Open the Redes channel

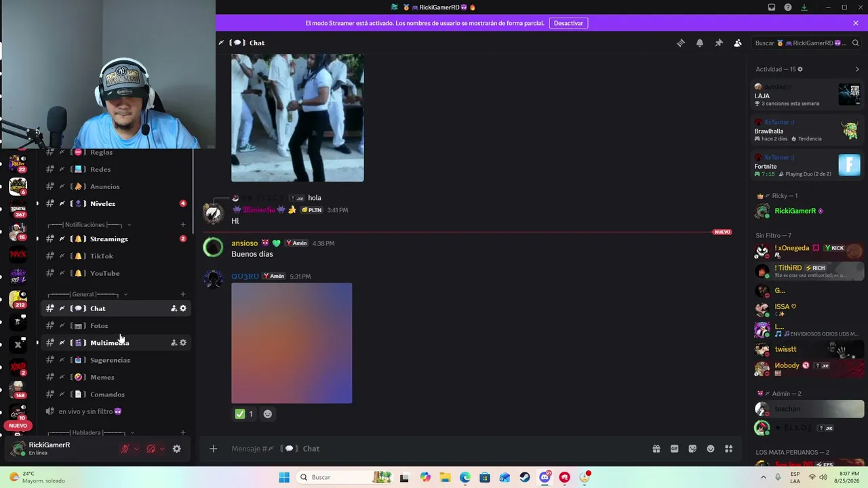tap(117, 169)
